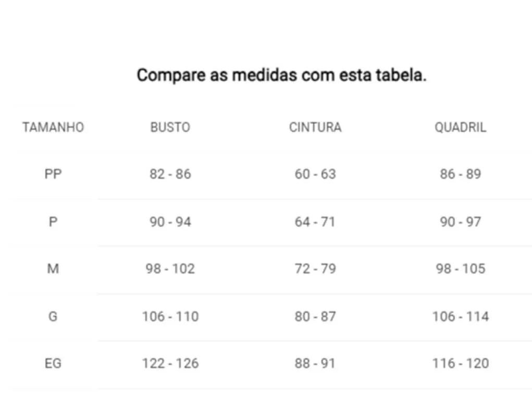Click the M size row label
The image size is (532, 417).
53,269
